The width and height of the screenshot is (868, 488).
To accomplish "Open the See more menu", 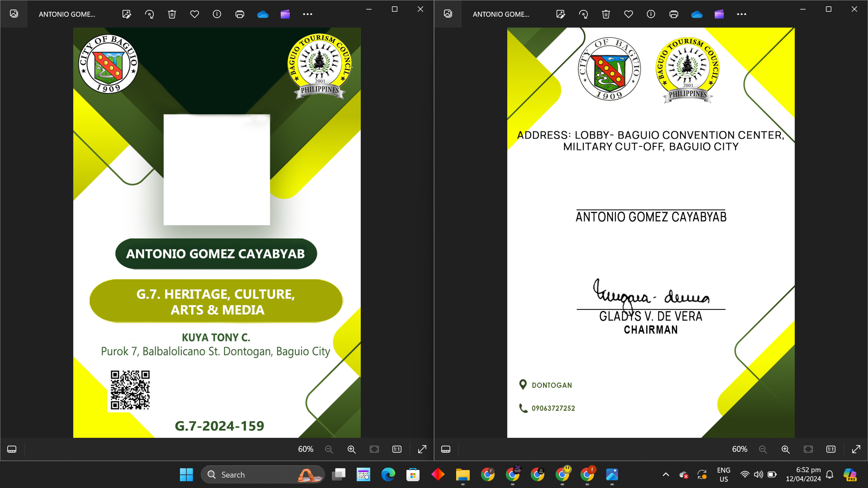I will pyautogui.click(x=307, y=14).
